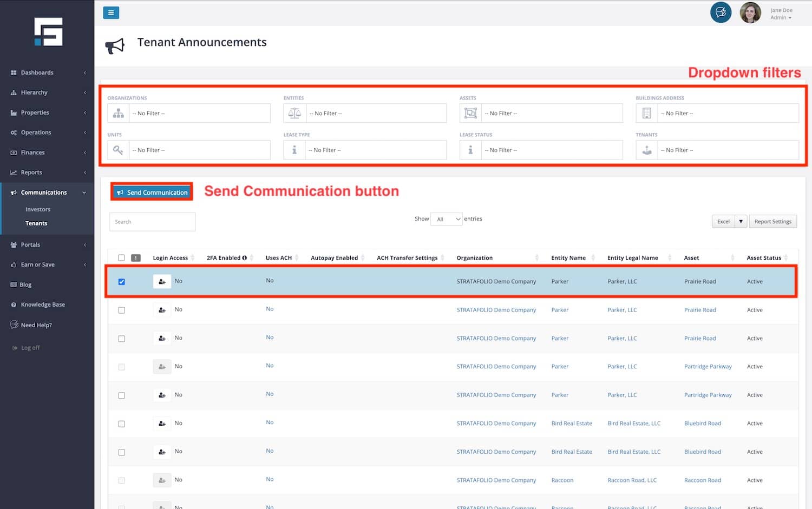
Task: Click the table Search input field
Action: (x=152, y=222)
